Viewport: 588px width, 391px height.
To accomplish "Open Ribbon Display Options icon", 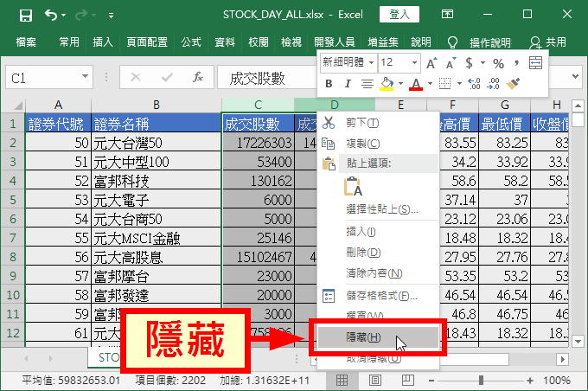I will [447, 15].
